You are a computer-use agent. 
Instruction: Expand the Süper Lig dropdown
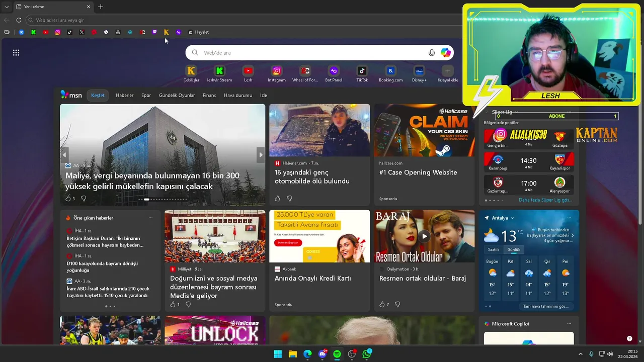516,112
